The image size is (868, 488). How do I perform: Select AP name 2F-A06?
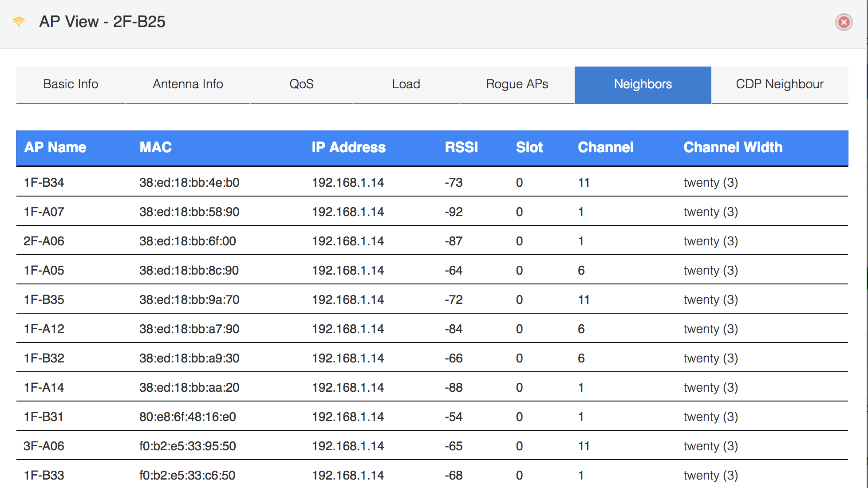[x=44, y=241]
